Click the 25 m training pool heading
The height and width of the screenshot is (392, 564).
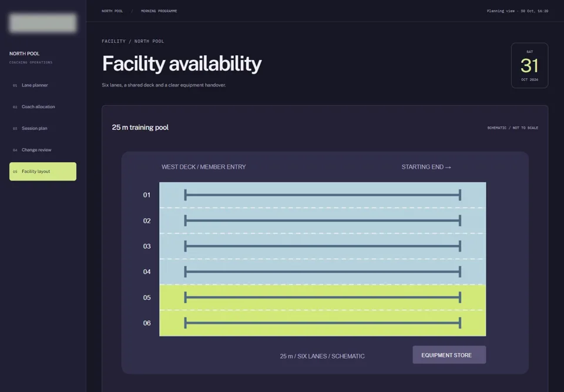click(140, 128)
